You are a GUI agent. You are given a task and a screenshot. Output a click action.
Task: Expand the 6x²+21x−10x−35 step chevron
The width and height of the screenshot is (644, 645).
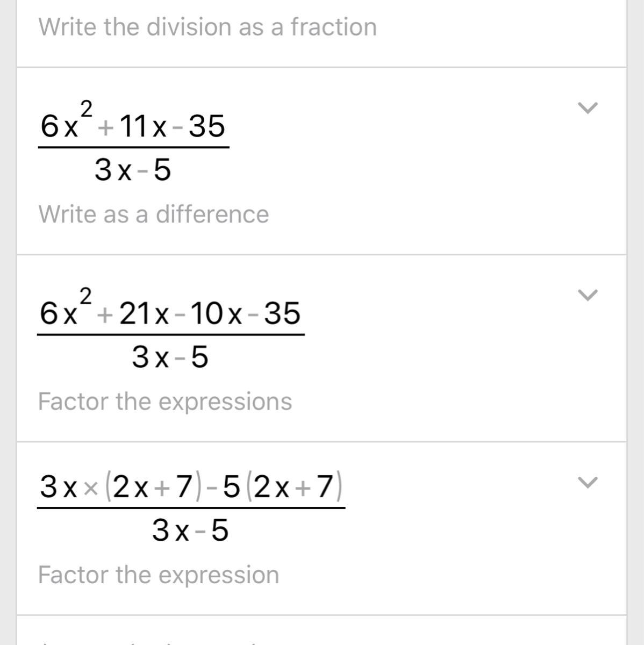[588, 295]
